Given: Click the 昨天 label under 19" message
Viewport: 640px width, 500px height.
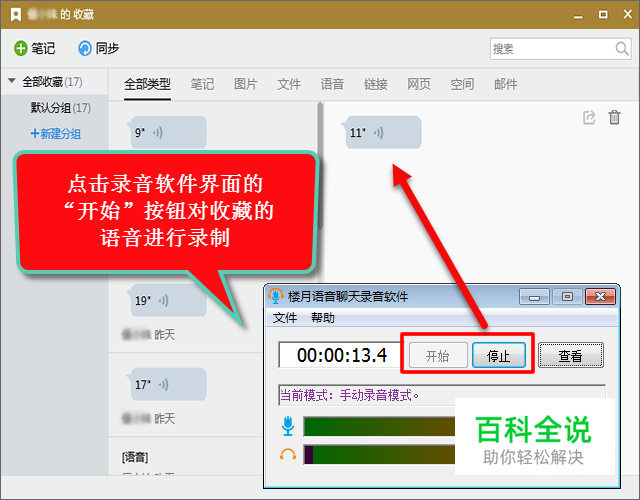Looking at the screenshot, I should (164, 334).
